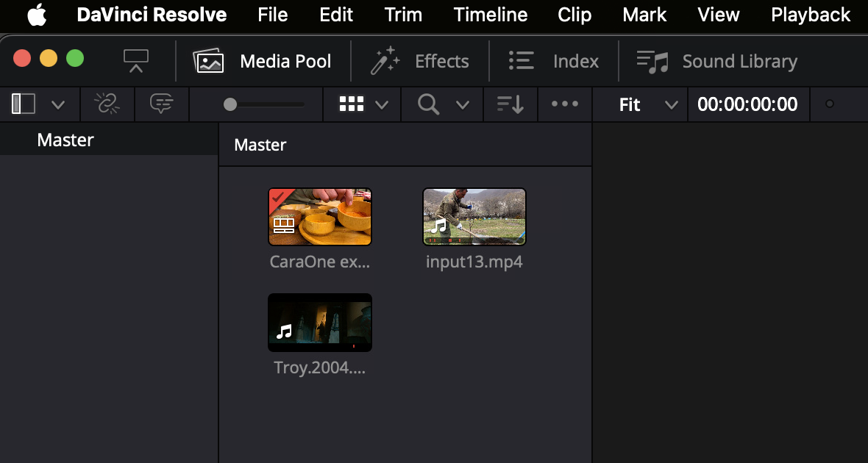Screen dimensions: 868x463
Task: Click the CaraOne ex... clip name
Action: tap(320, 261)
